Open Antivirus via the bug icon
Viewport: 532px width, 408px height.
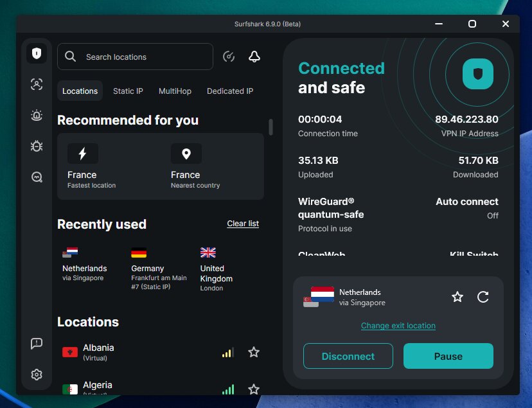coord(36,146)
